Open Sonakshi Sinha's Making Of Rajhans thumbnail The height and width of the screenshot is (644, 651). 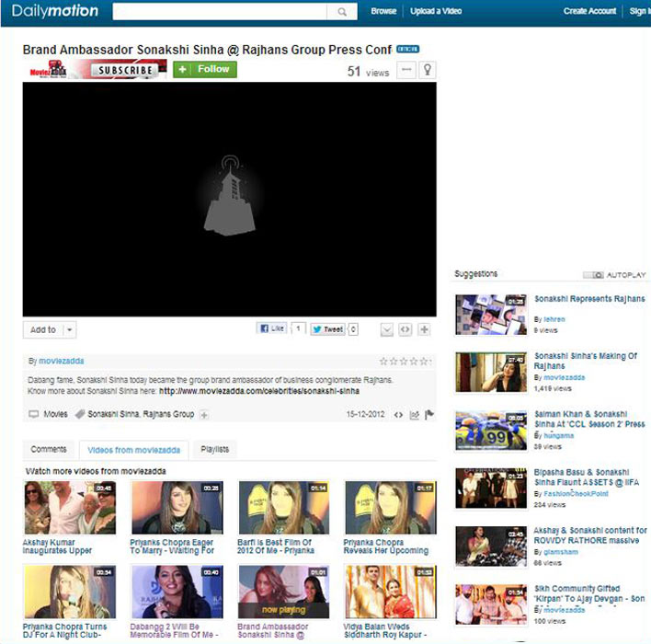click(x=491, y=373)
